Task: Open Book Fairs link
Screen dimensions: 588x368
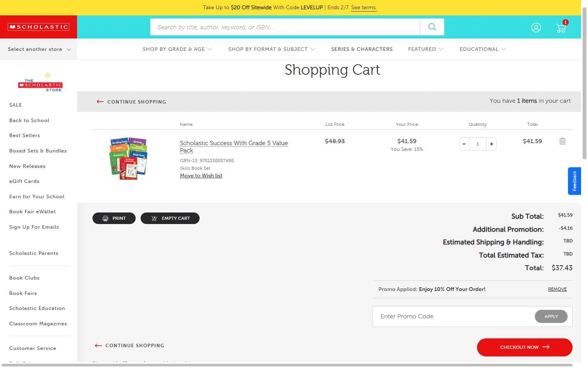Action: coord(23,293)
